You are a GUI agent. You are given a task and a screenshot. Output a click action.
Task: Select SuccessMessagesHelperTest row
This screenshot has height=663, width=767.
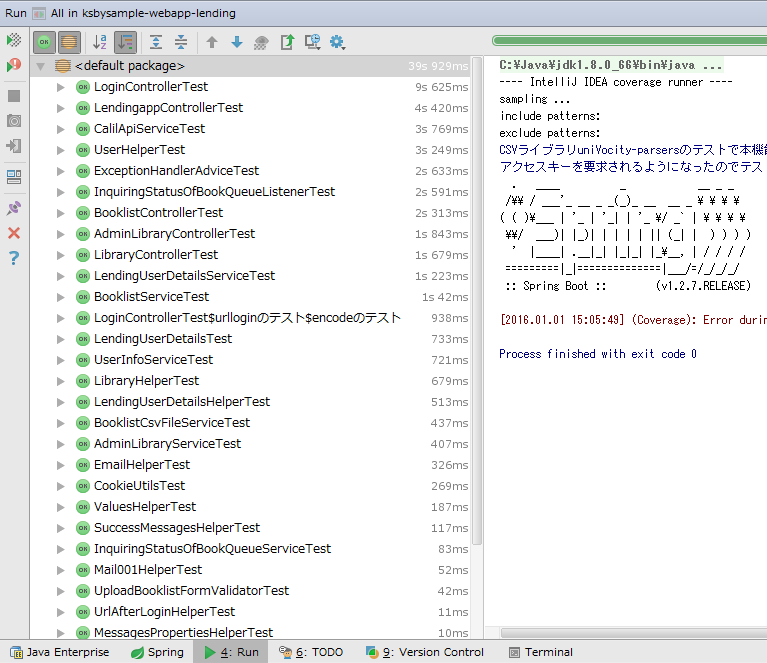click(x=249, y=528)
